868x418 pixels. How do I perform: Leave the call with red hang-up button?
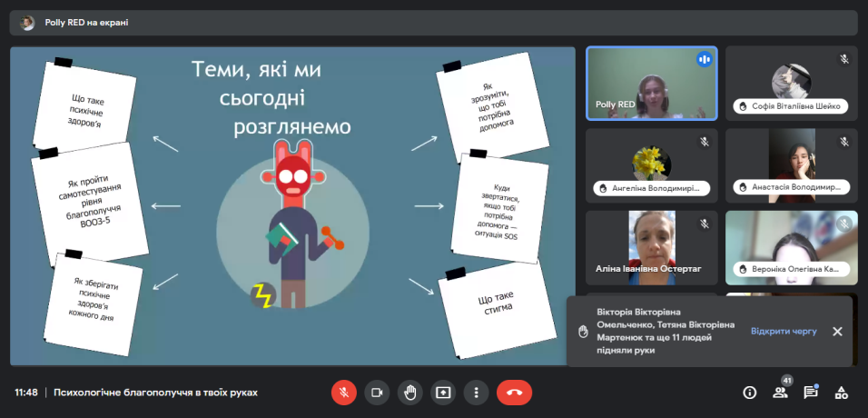coord(514,393)
